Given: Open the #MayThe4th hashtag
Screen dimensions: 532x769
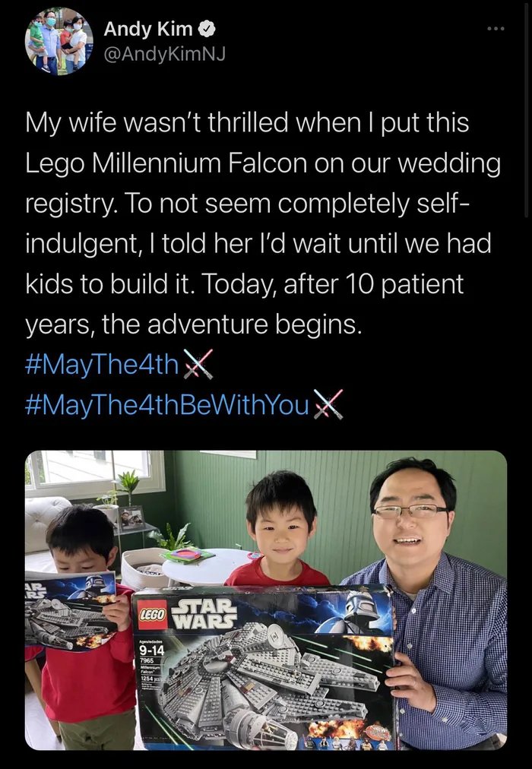Looking at the screenshot, I should coord(102,366).
